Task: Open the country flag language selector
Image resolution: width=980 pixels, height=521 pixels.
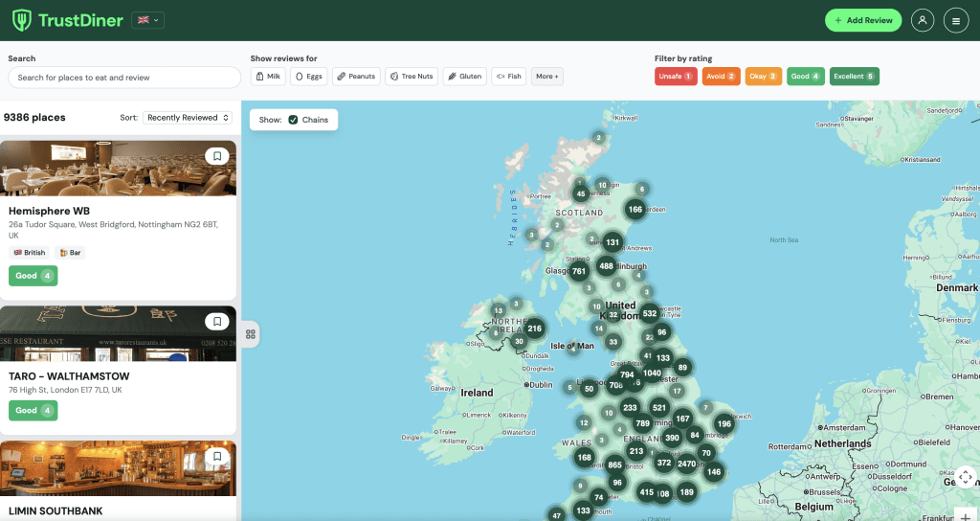Action: click(x=147, y=20)
